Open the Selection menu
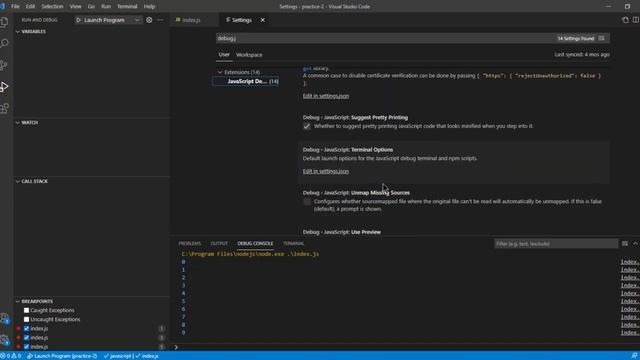 pyautogui.click(x=52, y=7)
